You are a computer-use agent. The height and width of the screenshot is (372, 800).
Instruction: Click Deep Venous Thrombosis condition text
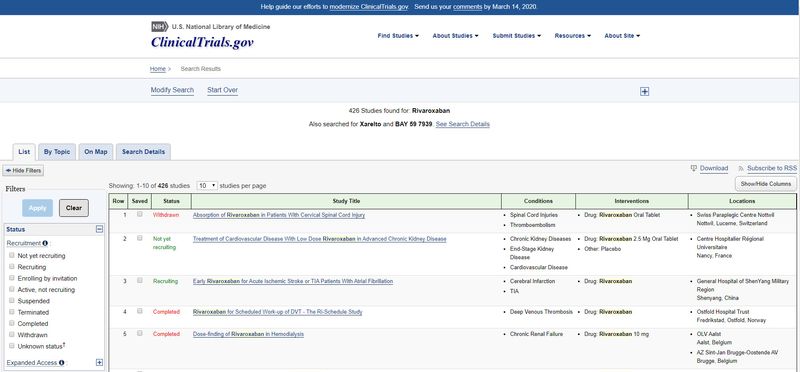pos(541,312)
